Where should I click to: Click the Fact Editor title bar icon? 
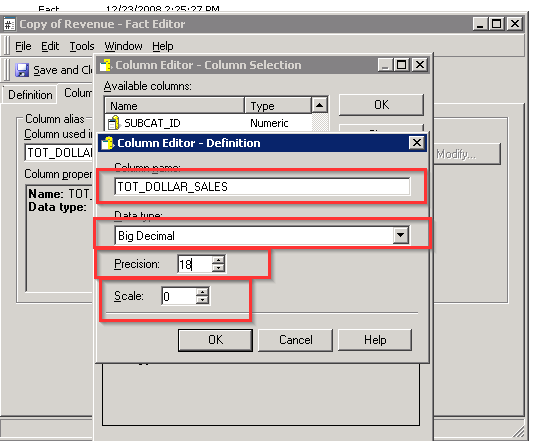click(x=9, y=24)
